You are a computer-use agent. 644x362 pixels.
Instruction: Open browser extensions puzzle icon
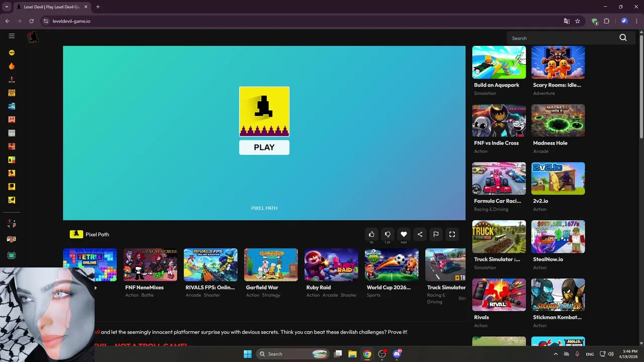pos(606,21)
